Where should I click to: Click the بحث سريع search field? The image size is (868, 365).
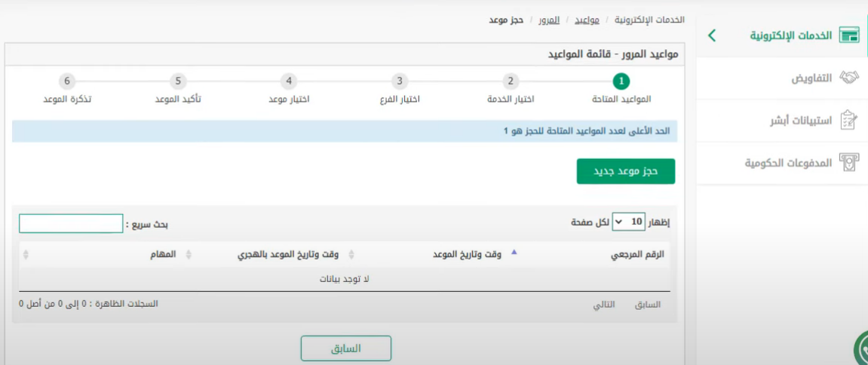[x=71, y=224]
